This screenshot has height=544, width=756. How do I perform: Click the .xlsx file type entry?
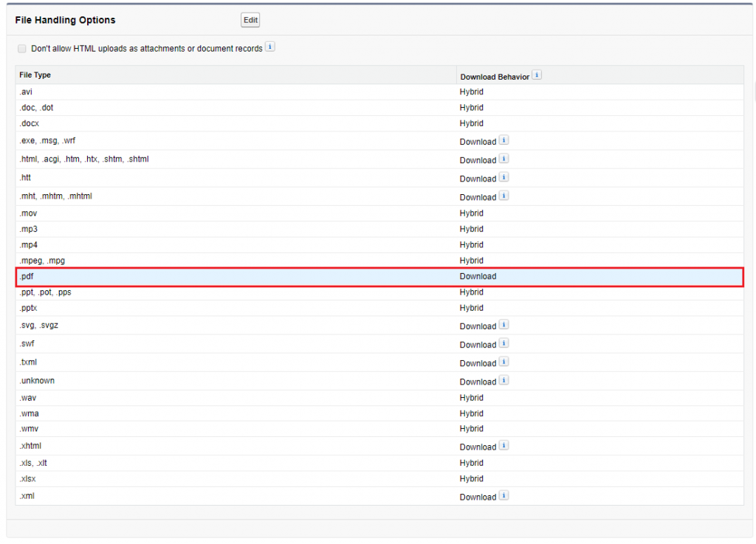pyautogui.click(x=29, y=478)
